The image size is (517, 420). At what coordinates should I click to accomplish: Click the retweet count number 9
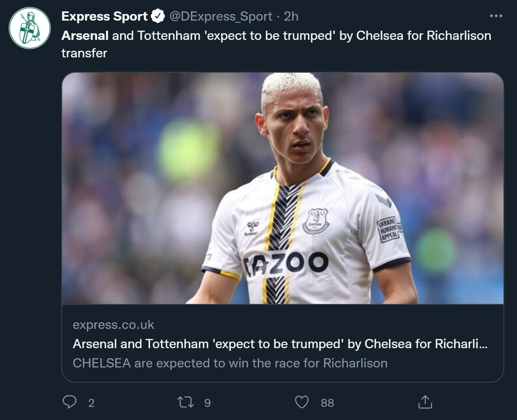tap(208, 403)
